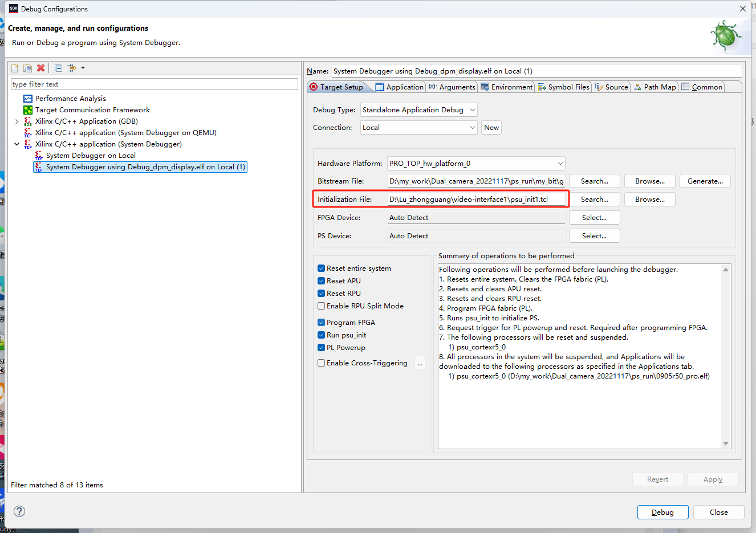Expand Xilinx C/C++ Application (GDB) node
The height and width of the screenshot is (533, 756).
click(17, 121)
